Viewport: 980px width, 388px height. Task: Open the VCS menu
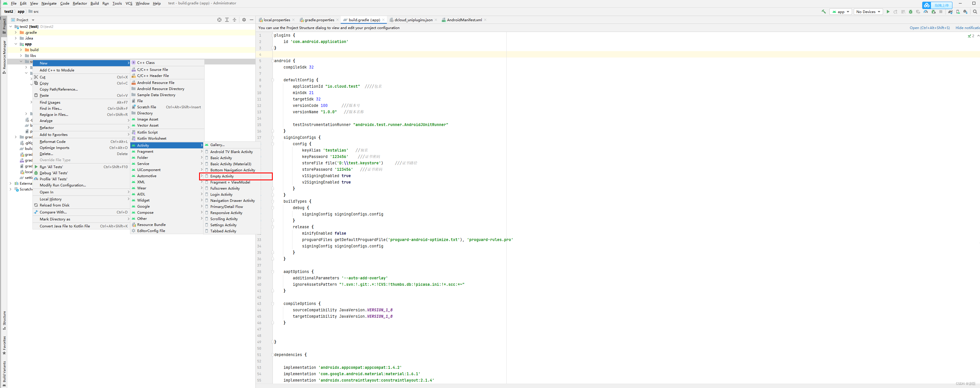tap(129, 3)
